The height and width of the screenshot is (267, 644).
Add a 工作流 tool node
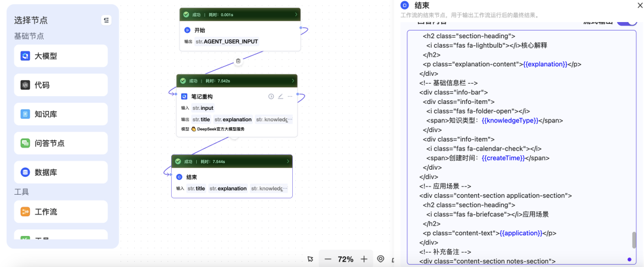(x=61, y=212)
